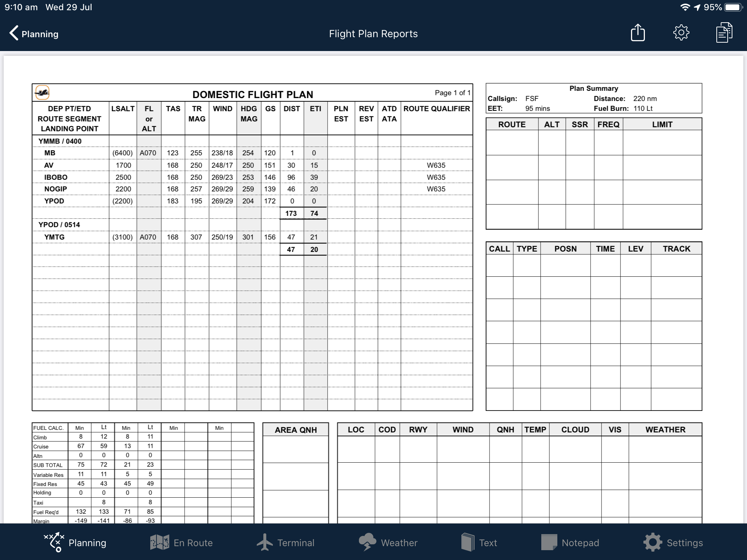Select the IBOBO waypoint row
747x560 pixels.
[x=252, y=177]
